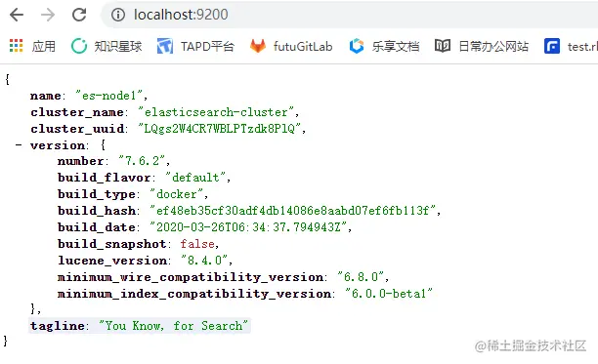Click the 日常办公网站 book icon
The height and width of the screenshot is (364, 598).
[443, 46]
